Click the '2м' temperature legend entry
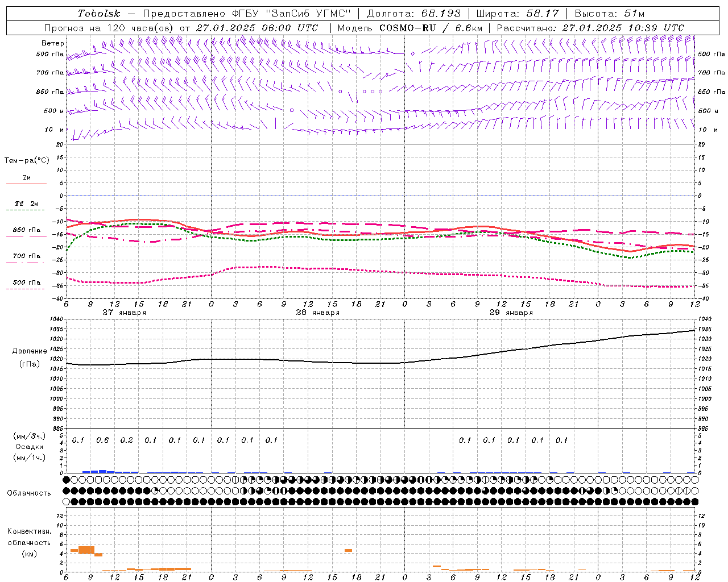 click(x=27, y=178)
